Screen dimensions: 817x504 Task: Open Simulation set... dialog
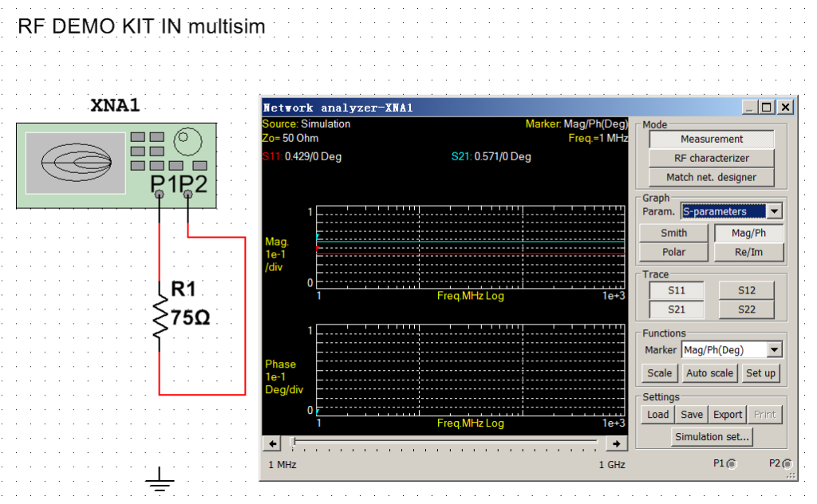[712, 437]
